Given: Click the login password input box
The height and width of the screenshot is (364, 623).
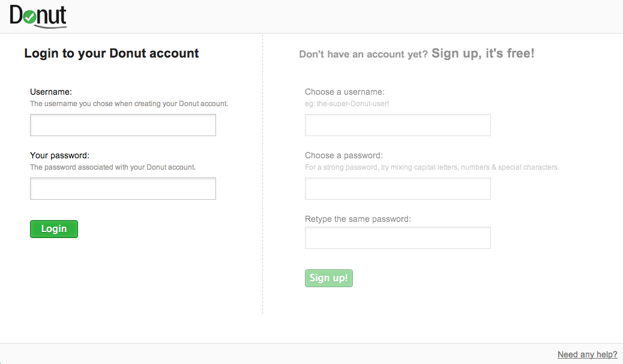Looking at the screenshot, I should (122, 189).
